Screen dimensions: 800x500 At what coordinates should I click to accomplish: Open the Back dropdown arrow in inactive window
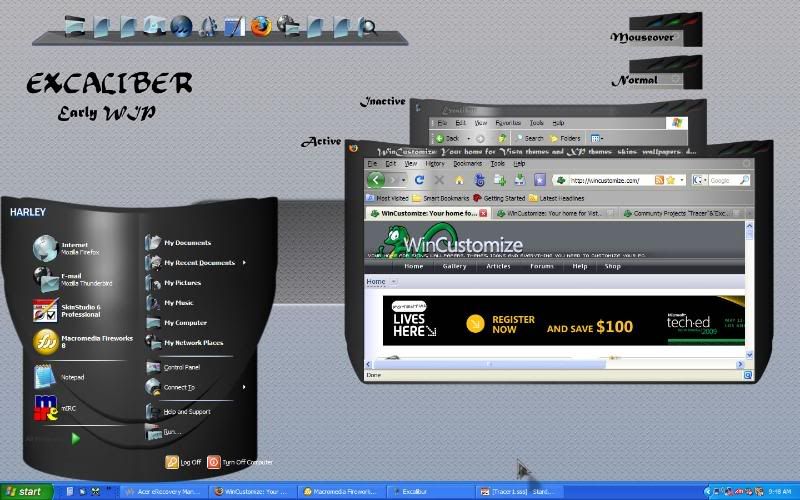point(468,138)
